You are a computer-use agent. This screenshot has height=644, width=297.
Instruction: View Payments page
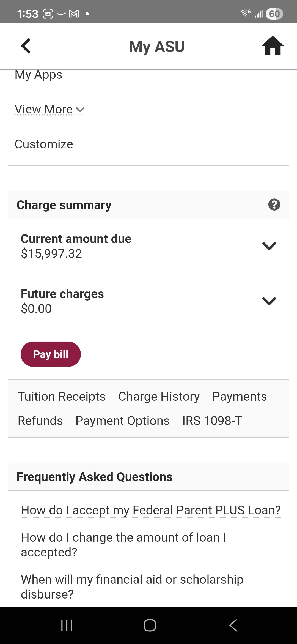(239, 397)
